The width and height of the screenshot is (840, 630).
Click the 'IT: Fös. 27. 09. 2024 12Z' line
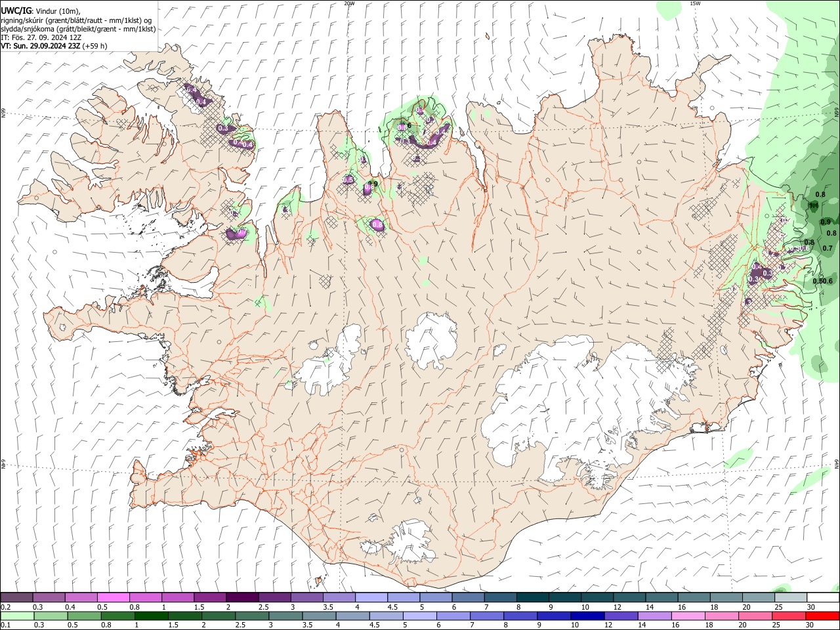pyautogui.click(x=41, y=37)
